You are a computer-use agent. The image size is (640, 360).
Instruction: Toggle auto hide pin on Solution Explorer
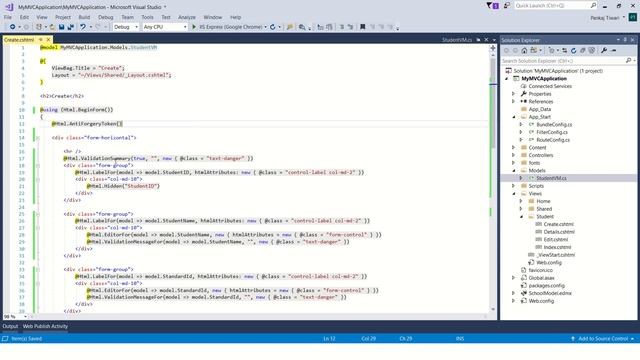[x=625, y=40]
